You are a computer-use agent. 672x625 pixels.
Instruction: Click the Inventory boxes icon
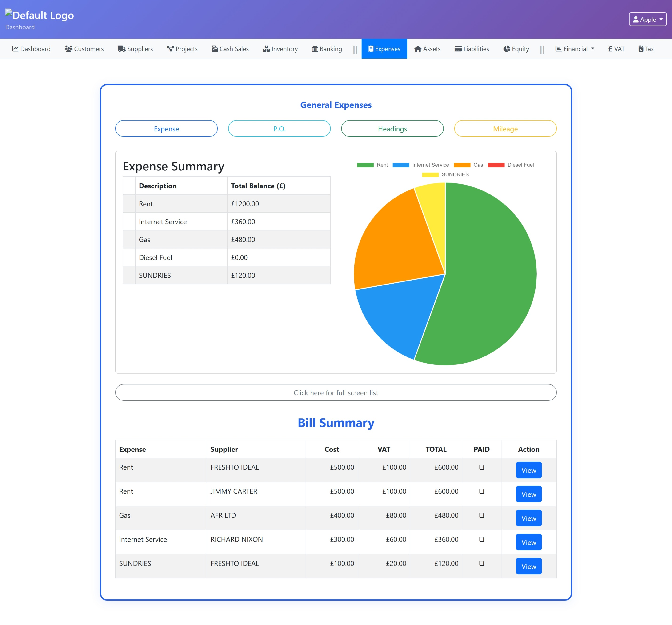pos(266,49)
